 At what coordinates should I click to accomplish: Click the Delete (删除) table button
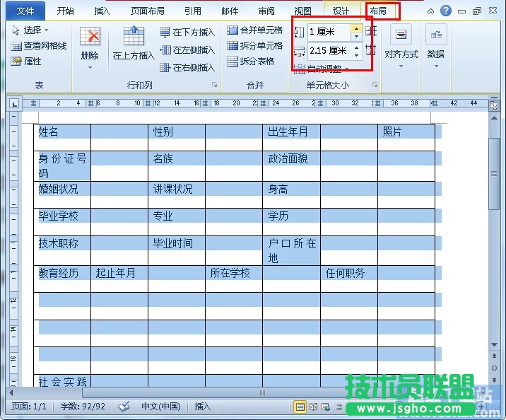tap(90, 44)
